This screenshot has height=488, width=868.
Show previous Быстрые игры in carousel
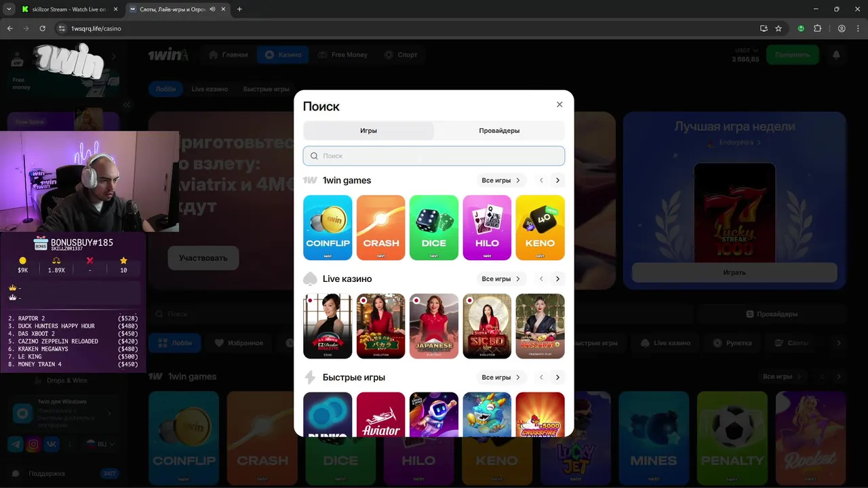[x=541, y=377]
